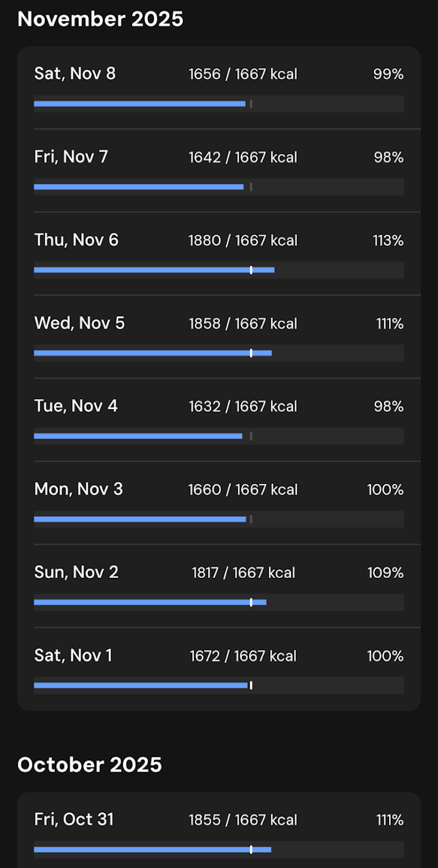This screenshot has width=438, height=868.
Task: Click the 1672 / 1667 kcal value
Action: (x=242, y=656)
